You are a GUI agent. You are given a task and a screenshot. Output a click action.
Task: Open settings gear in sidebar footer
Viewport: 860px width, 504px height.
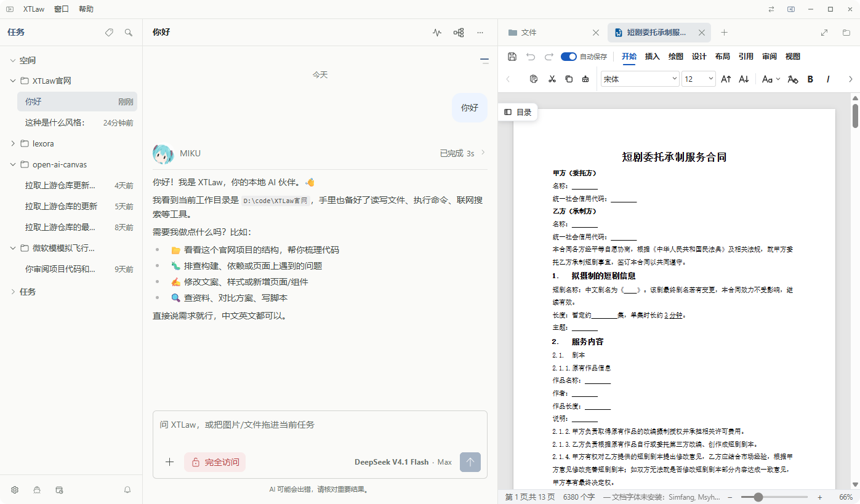point(15,490)
